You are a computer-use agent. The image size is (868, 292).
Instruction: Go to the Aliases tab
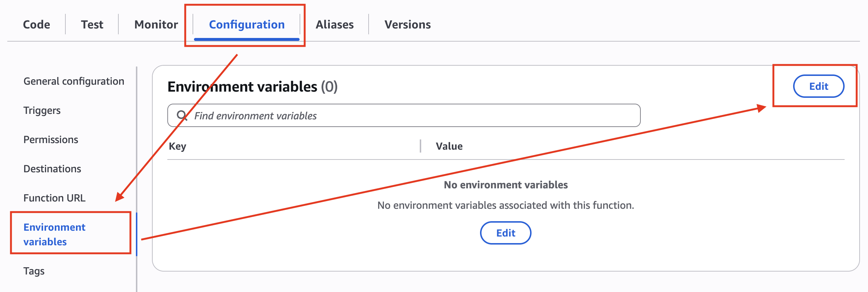[335, 24]
